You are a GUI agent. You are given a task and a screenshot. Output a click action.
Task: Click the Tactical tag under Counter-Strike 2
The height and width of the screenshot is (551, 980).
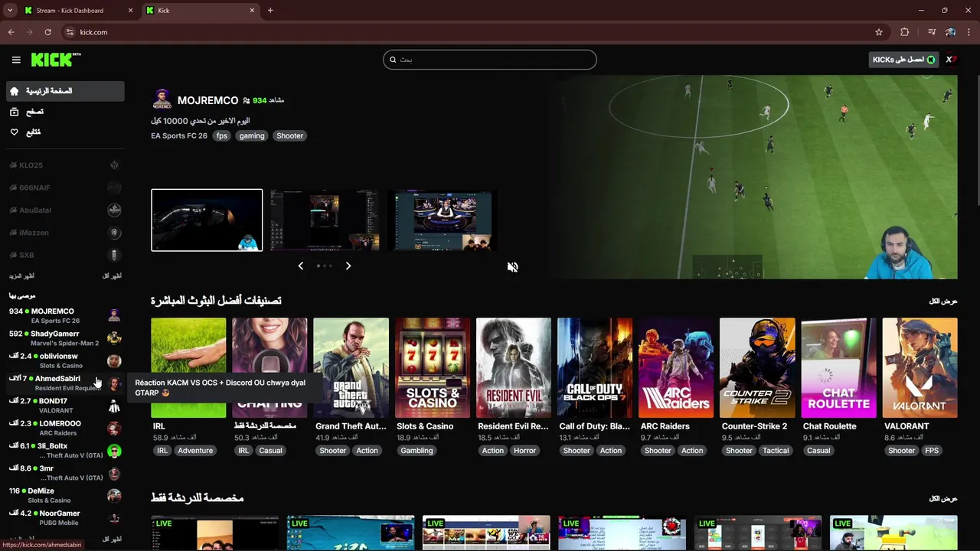(x=776, y=451)
